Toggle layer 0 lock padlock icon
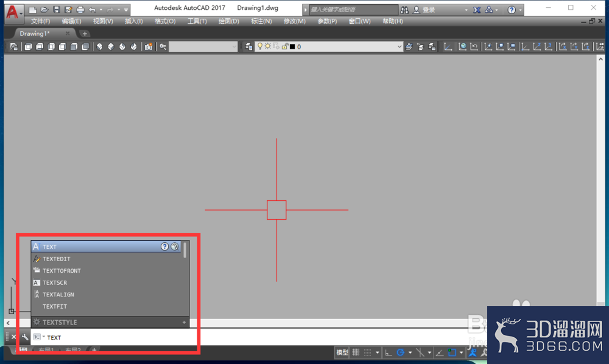 pos(284,47)
